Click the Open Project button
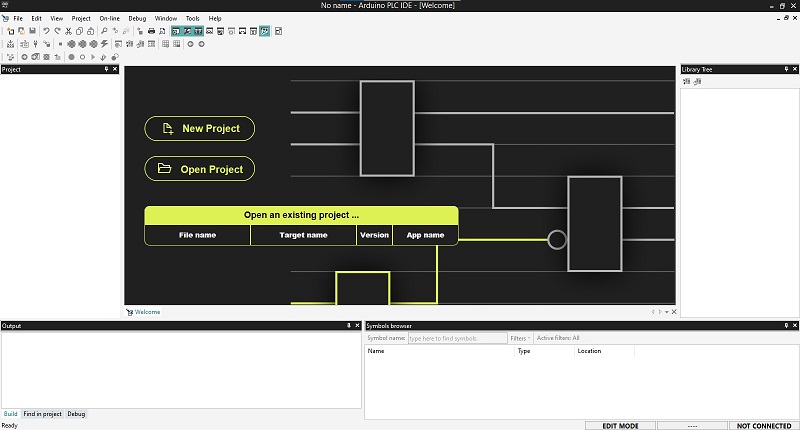Viewport: 800px width, 430px height. pyautogui.click(x=199, y=169)
